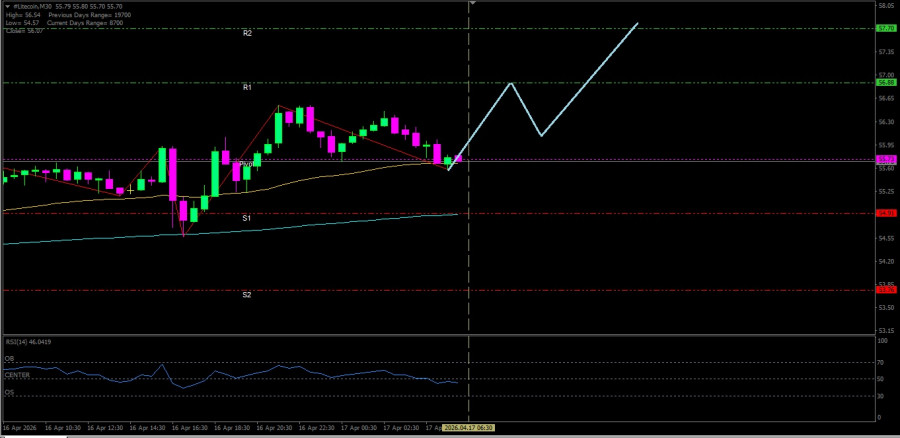Click the OS oversold level label
This screenshot has width=900, height=438.
(x=9, y=392)
